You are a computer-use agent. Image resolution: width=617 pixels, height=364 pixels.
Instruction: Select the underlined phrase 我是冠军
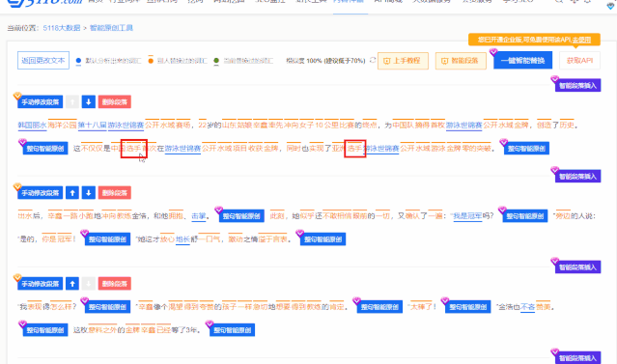(x=468, y=216)
